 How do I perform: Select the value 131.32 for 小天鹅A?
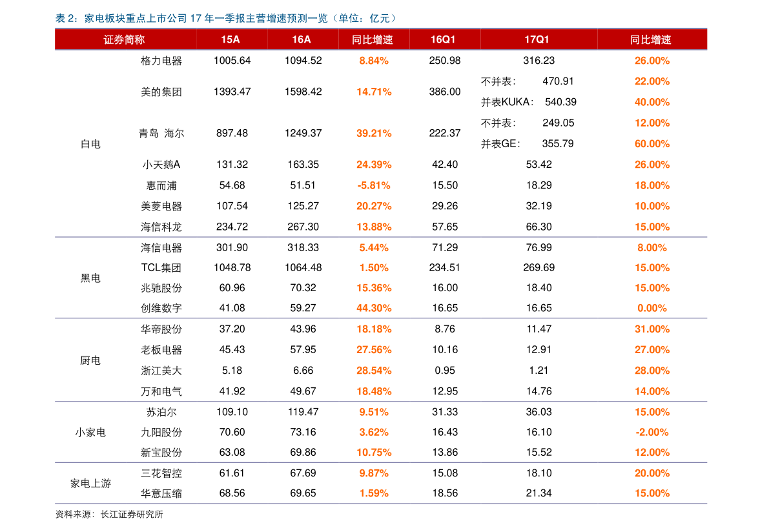coord(232,165)
